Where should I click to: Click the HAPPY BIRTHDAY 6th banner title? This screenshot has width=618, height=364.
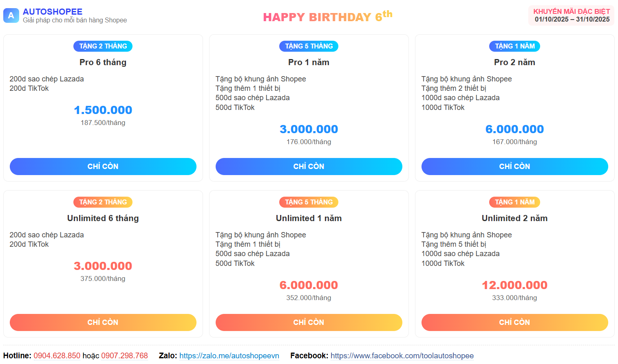[x=327, y=17]
